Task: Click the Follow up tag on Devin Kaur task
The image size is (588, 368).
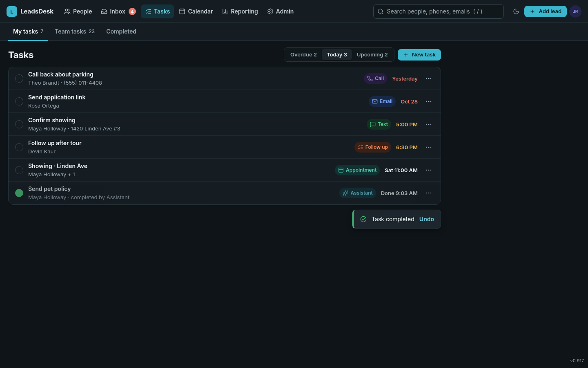Action: (373, 147)
